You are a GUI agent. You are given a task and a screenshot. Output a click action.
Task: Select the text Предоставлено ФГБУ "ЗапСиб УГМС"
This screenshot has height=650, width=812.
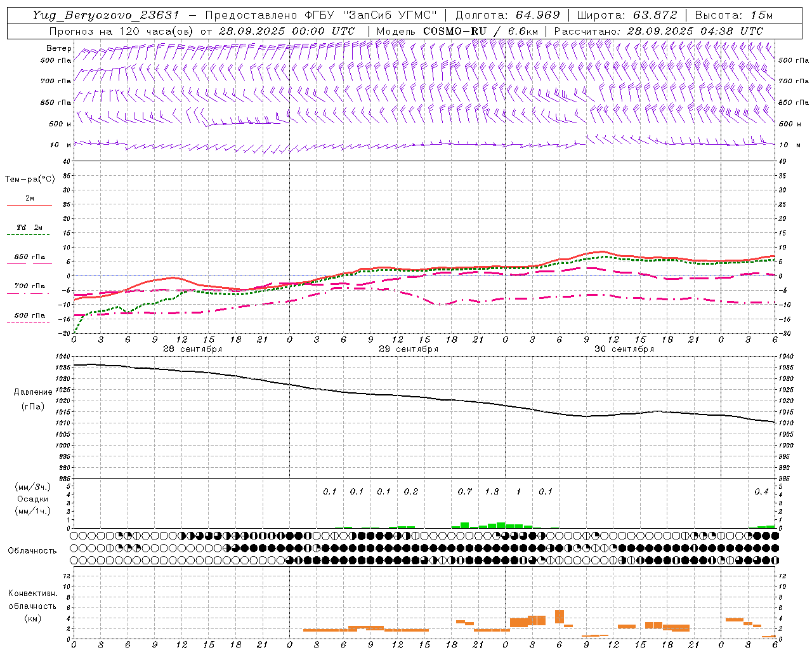click(x=322, y=15)
